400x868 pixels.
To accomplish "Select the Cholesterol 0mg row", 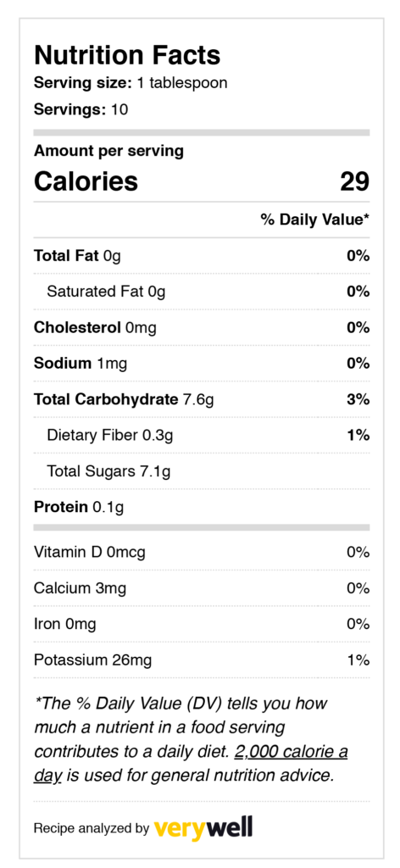I will click(202, 328).
